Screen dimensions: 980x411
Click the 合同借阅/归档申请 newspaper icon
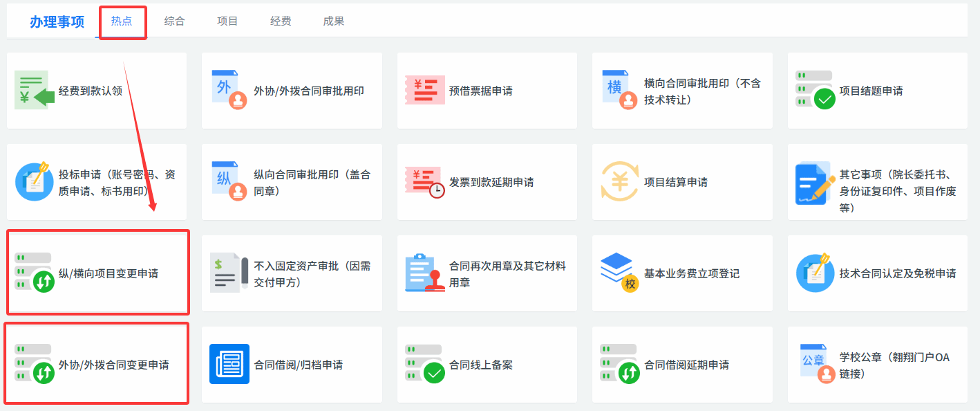[x=229, y=365]
